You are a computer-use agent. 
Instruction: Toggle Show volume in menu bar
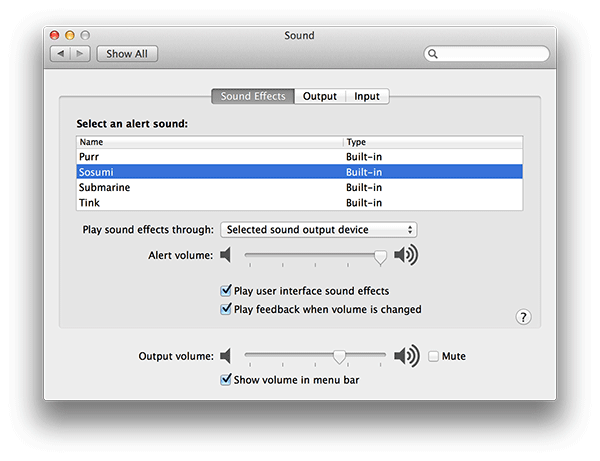click(x=225, y=380)
